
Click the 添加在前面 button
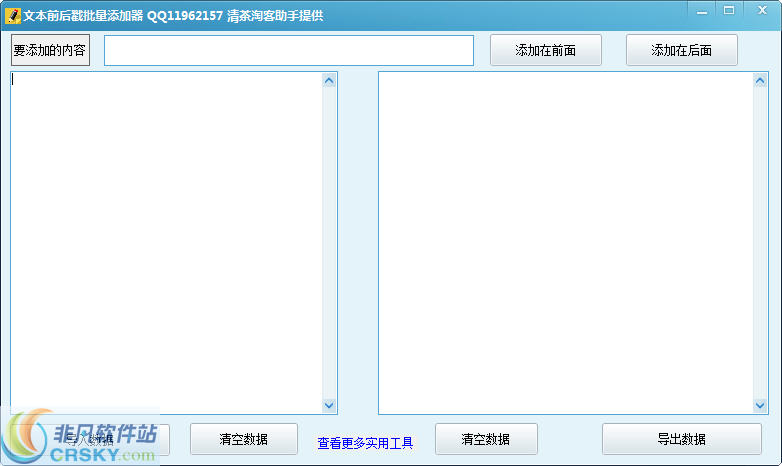point(546,50)
